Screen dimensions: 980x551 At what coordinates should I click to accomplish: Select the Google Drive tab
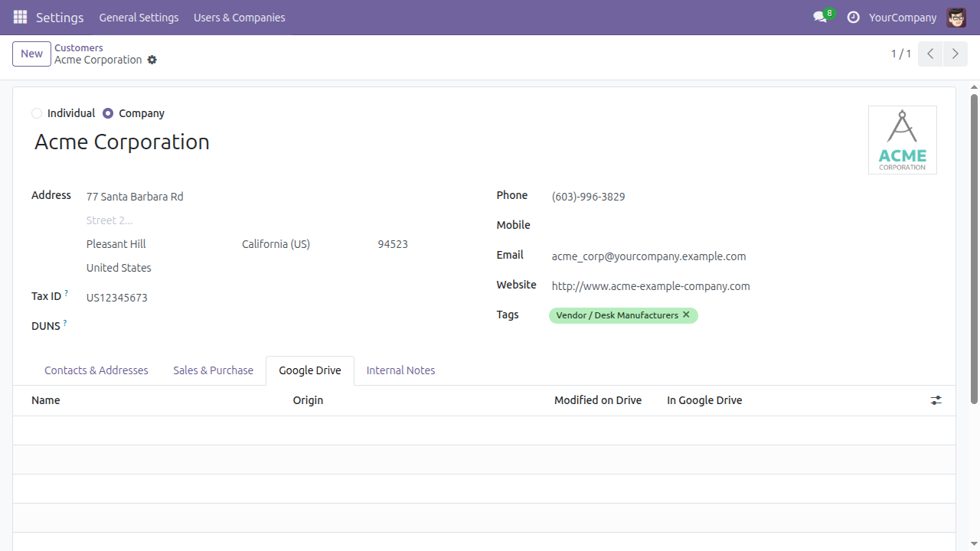pos(310,370)
